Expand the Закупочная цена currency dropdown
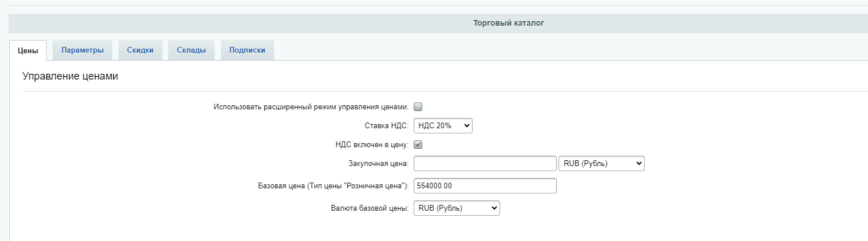The image size is (868, 241). coord(601,164)
